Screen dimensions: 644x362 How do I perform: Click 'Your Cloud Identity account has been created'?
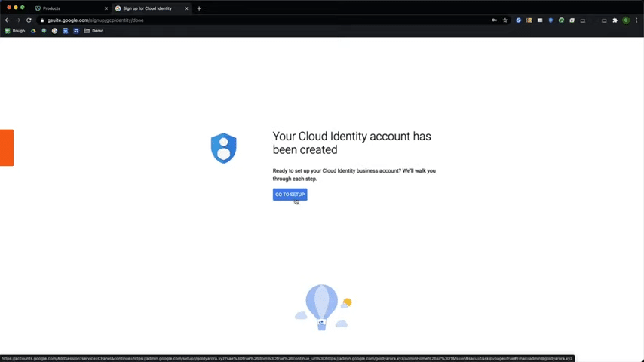click(x=351, y=143)
